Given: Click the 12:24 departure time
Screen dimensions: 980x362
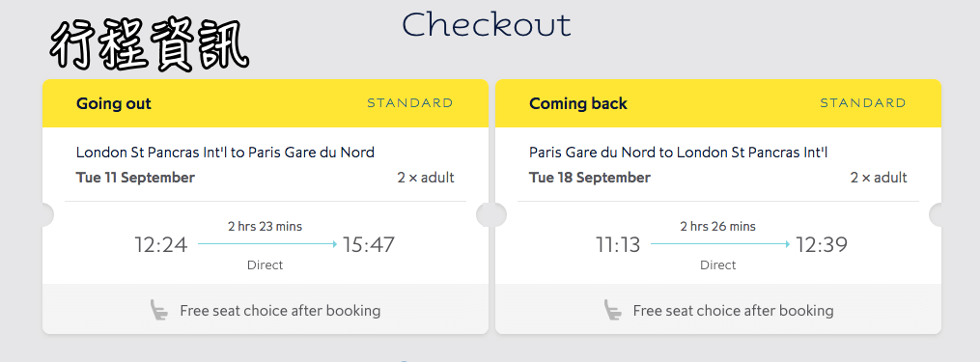Looking at the screenshot, I should pos(161,244).
